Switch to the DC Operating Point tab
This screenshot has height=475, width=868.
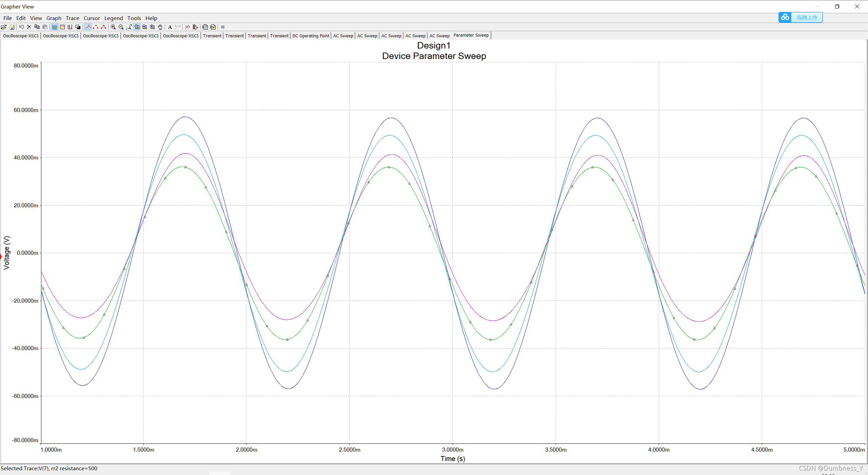point(311,36)
